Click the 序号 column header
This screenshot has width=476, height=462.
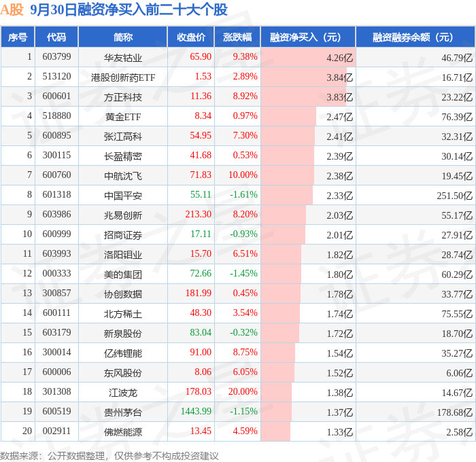[x=18, y=37]
